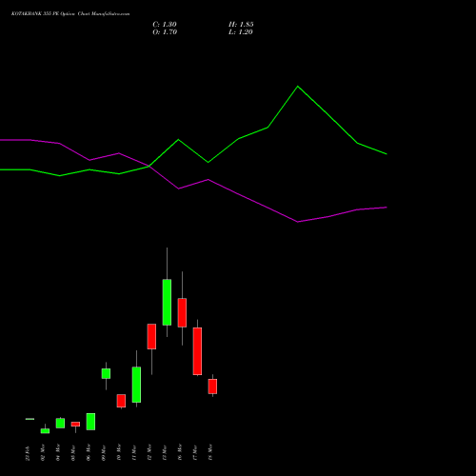Select the 11 Mar date label
The image size is (476, 476).
[x=134, y=453]
